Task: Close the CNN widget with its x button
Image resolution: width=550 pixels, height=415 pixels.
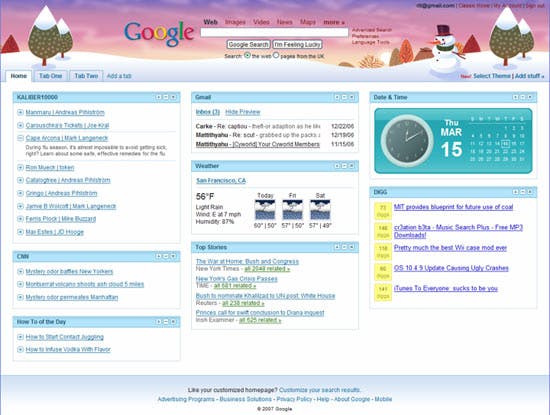Action: (x=173, y=256)
